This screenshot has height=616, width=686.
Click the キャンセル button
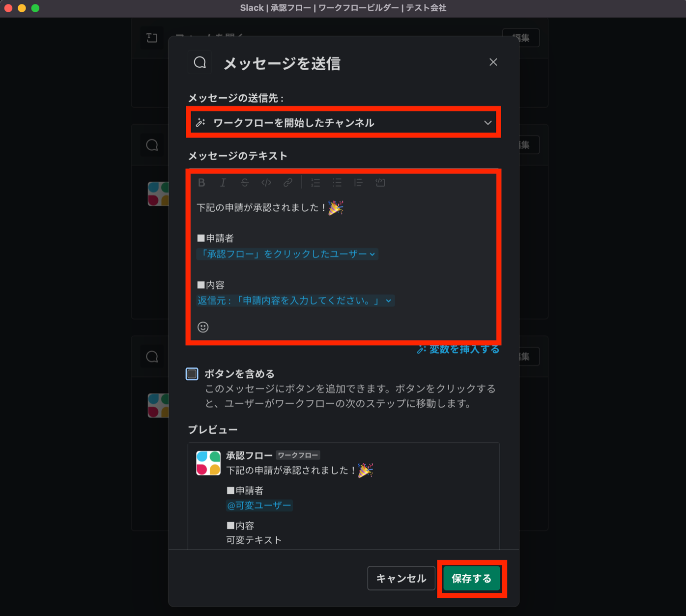pos(401,578)
